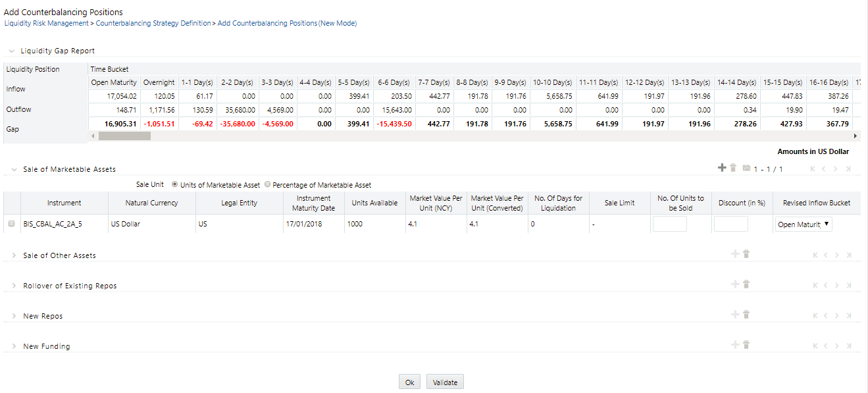
Task: Expand the Sale of Other Assets section
Action: point(14,255)
